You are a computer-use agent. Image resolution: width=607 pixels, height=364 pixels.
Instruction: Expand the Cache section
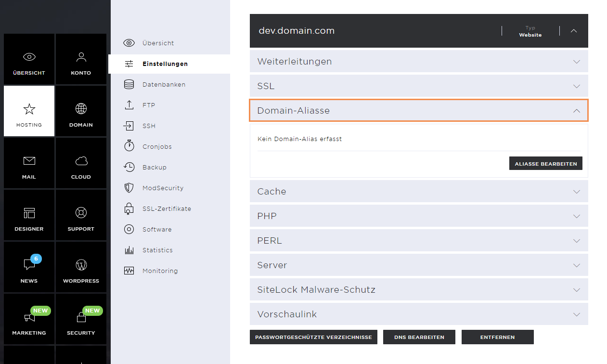click(x=419, y=191)
